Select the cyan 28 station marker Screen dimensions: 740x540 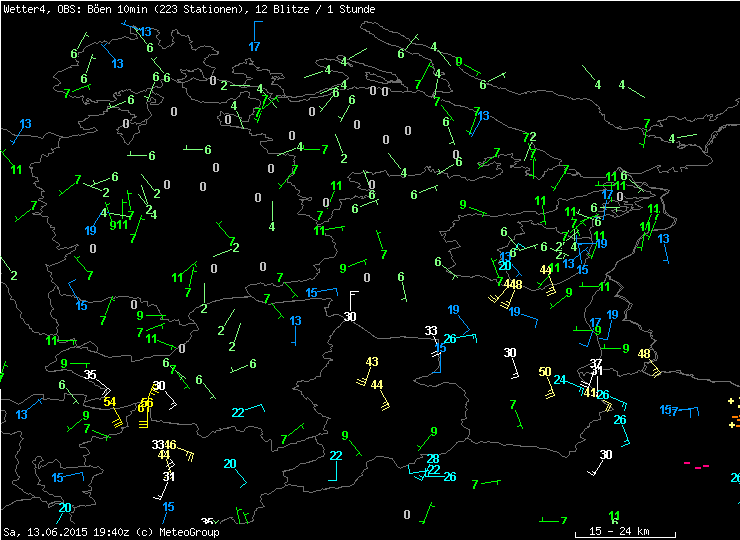[433, 459]
